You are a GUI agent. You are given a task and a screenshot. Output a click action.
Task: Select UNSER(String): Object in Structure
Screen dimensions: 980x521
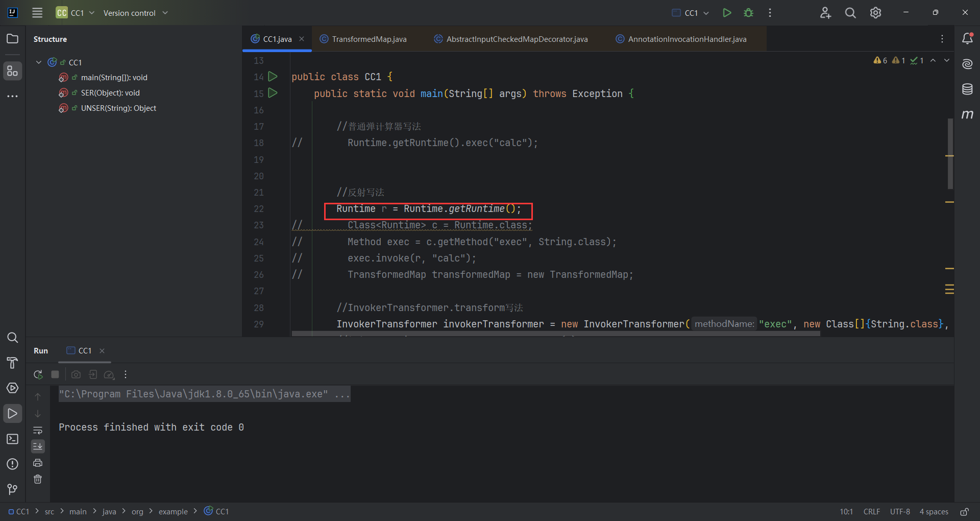[x=118, y=108]
